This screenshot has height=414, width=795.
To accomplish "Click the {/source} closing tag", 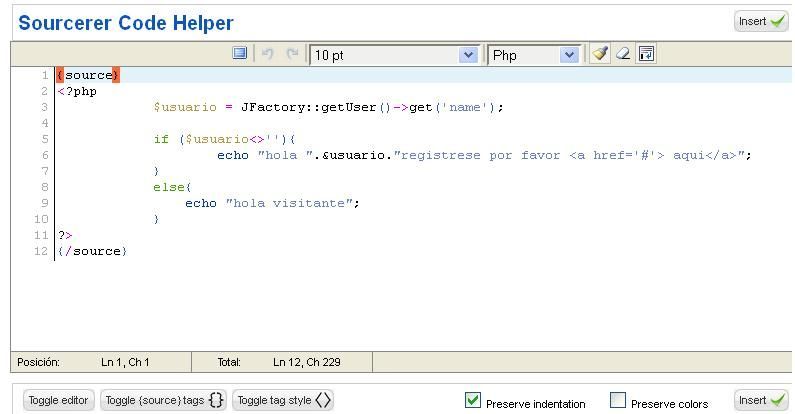I will click(92, 251).
